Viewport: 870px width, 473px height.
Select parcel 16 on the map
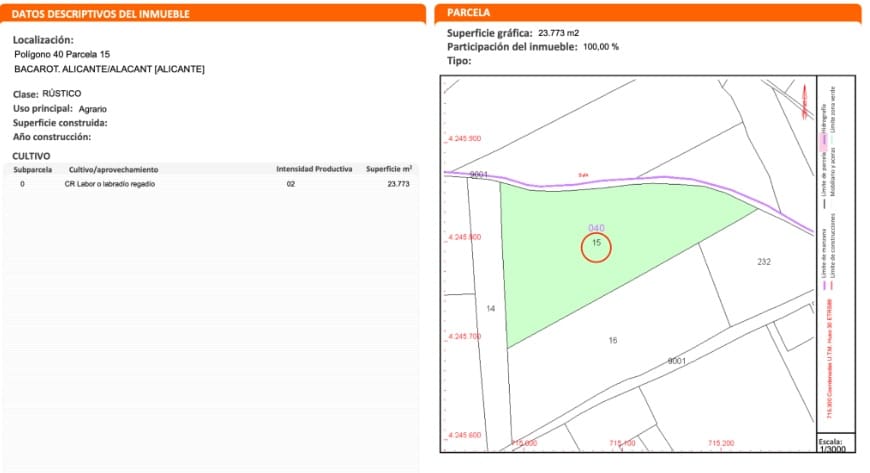click(612, 341)
